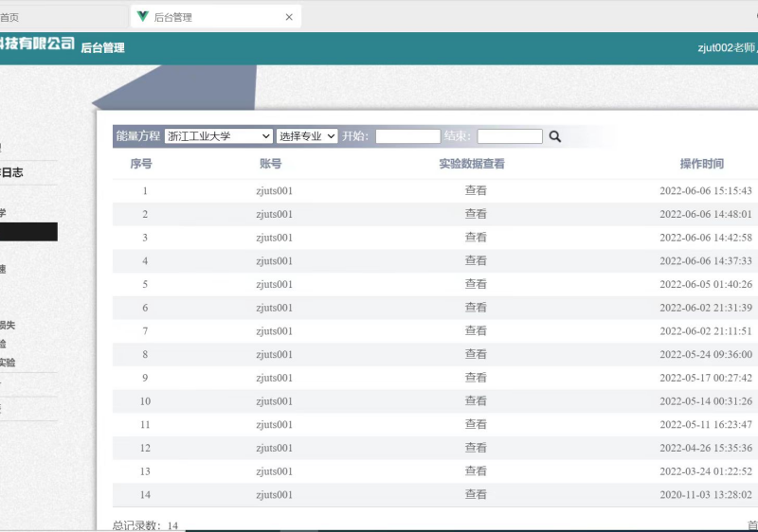
Task: Click 查看 for record 14
Action: [476, 494]
